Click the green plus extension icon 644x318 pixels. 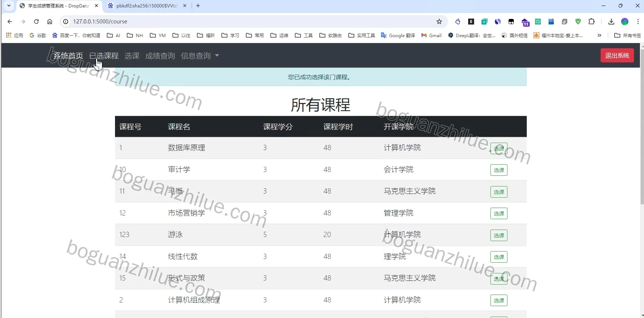[484, 22]
